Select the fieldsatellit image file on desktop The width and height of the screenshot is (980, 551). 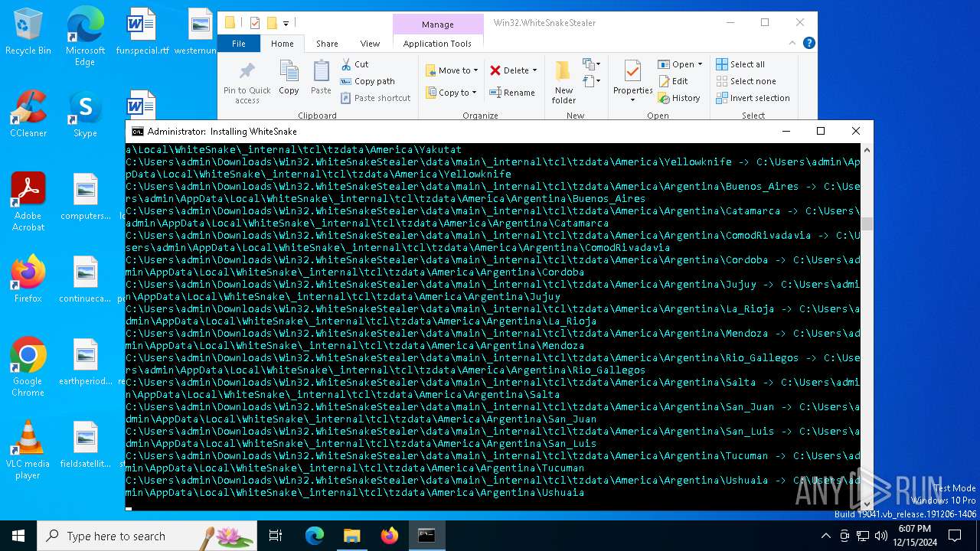click(85, 445)
